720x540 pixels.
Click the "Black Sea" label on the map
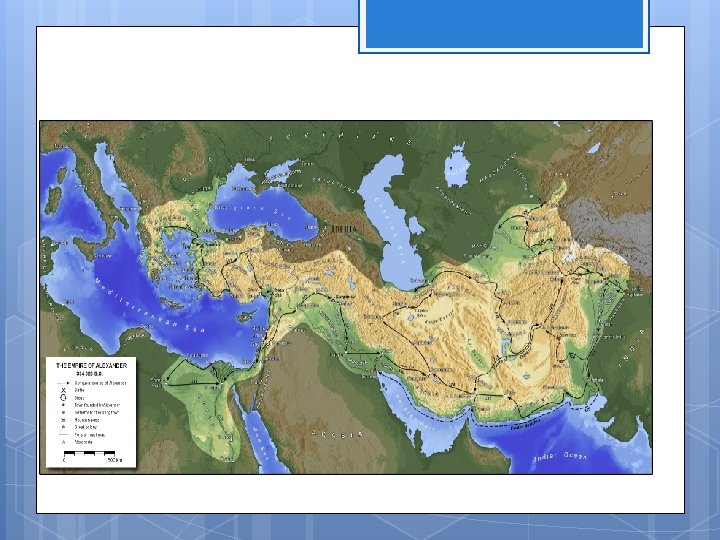[x=260, y=211]
